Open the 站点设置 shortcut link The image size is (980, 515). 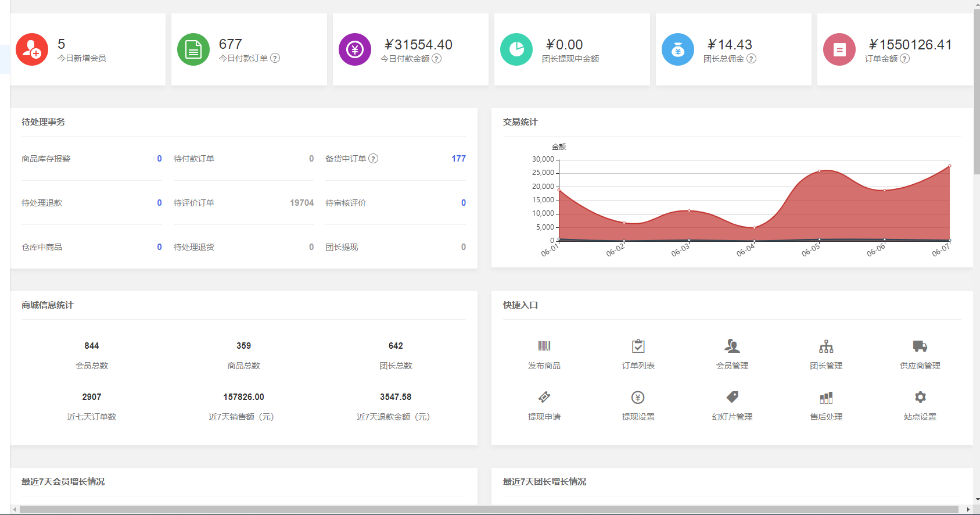point(920,417)
